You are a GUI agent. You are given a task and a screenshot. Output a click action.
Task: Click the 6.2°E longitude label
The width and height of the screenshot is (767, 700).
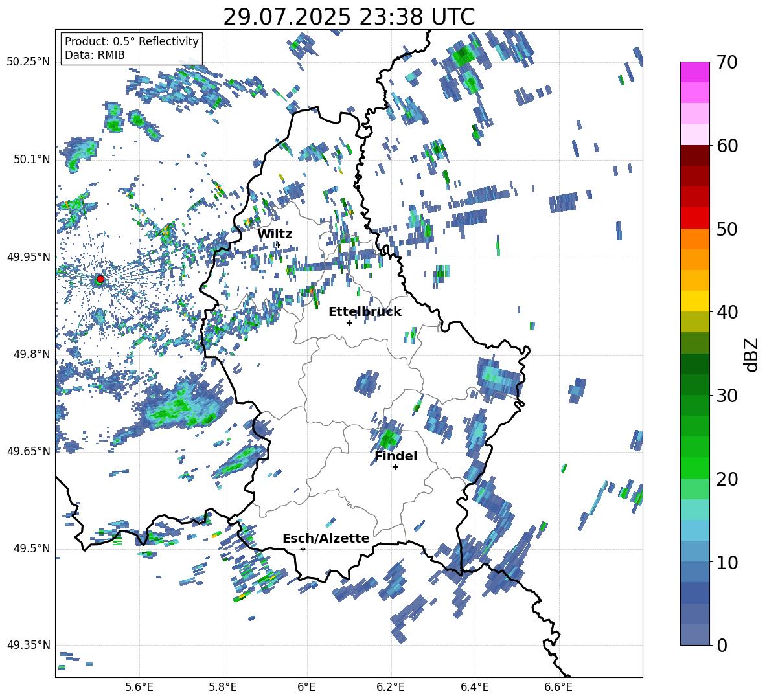point(391,687)
